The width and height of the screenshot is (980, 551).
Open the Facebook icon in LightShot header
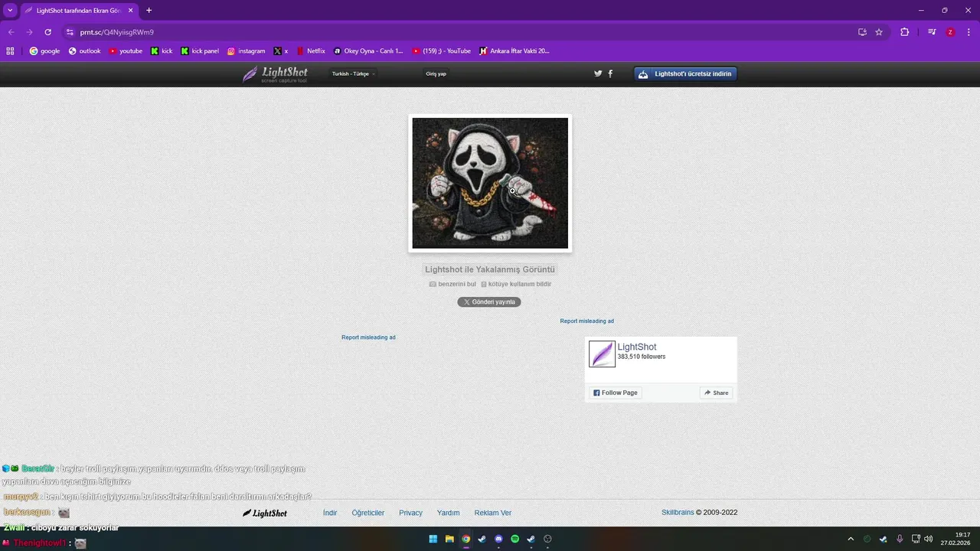tap(610, 73)
